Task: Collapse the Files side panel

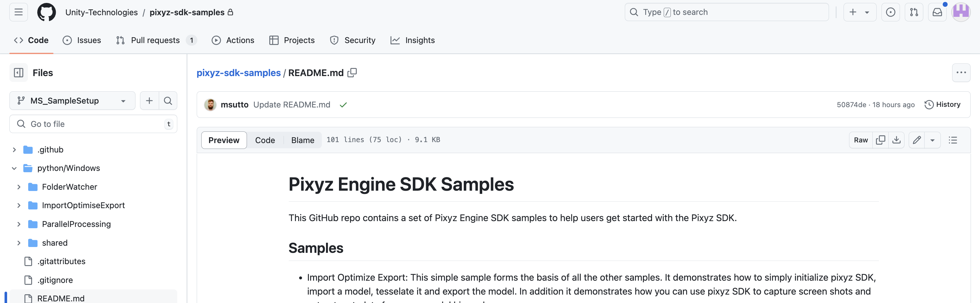Action: 18,73
